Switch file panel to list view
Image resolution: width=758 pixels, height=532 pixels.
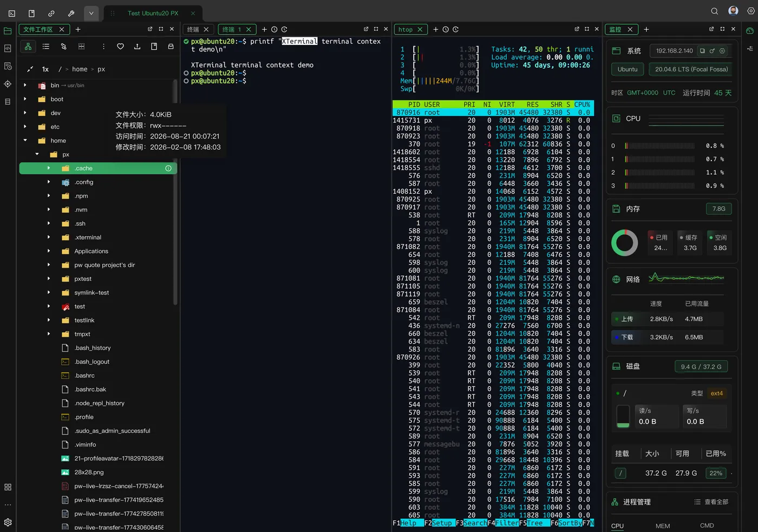[x=46, y=47]
